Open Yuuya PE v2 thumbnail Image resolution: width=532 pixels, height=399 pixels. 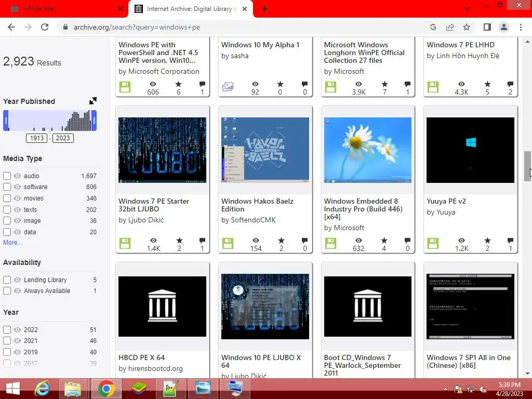(470, 150)
